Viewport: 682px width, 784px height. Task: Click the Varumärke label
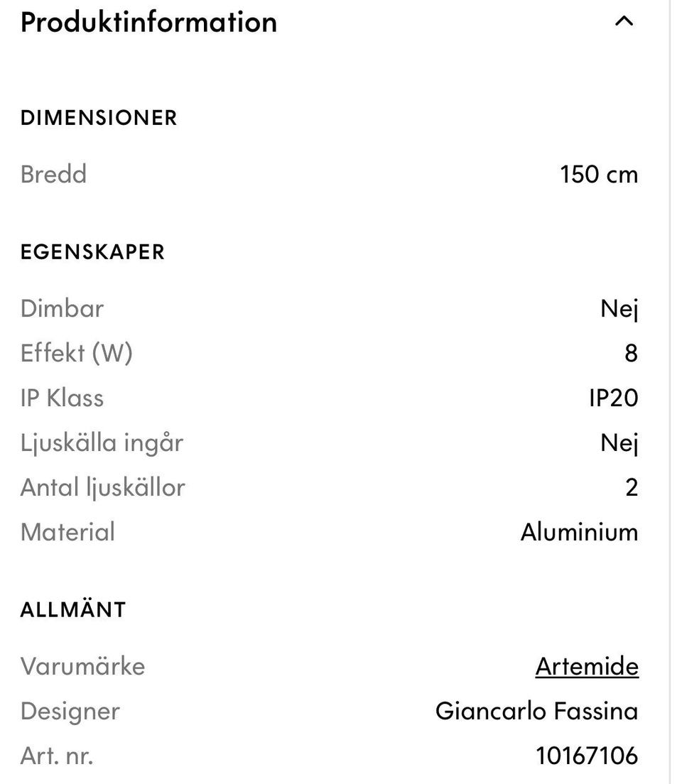click(82, 666)
